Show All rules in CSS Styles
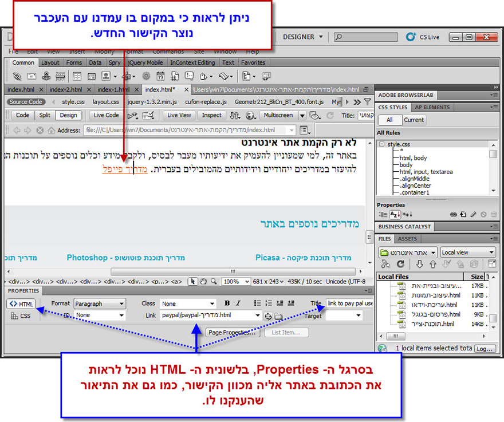Image resolution: width=504 pixels, height=422 pixels. click(x=389, y=120)
